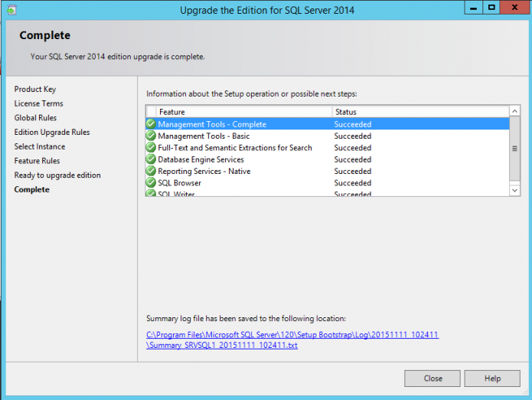The image size is (532, 400).
Task: Click the Help button
Action: (x=492, y=379)
